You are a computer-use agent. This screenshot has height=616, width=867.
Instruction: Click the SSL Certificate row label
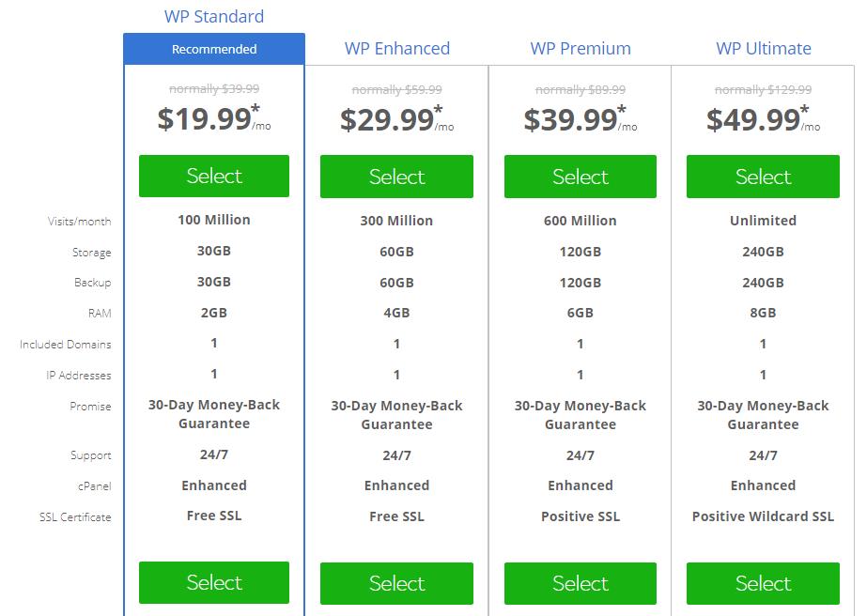[x=75, y=517]
